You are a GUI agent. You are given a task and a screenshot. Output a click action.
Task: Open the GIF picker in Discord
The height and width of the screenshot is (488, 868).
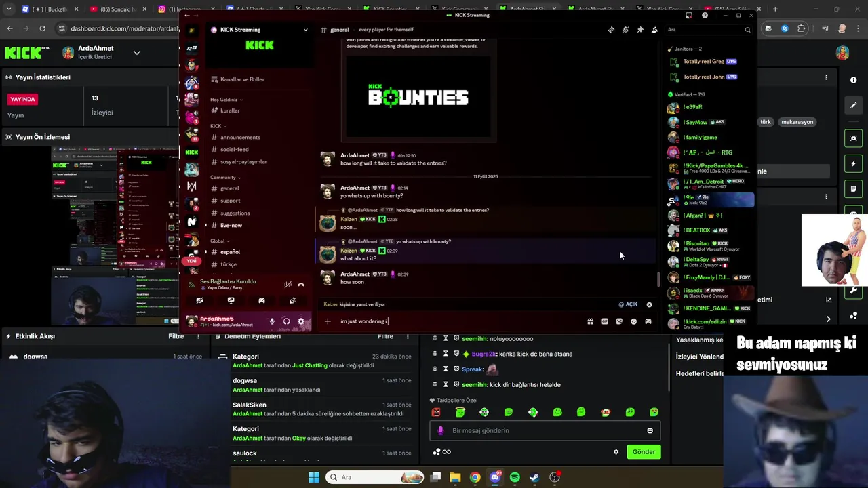pos(605,321)
